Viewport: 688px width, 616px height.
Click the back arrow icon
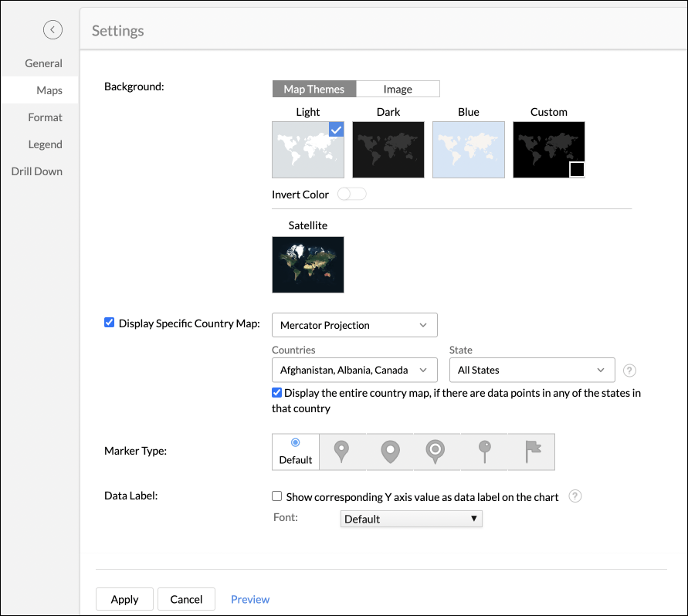53,30
